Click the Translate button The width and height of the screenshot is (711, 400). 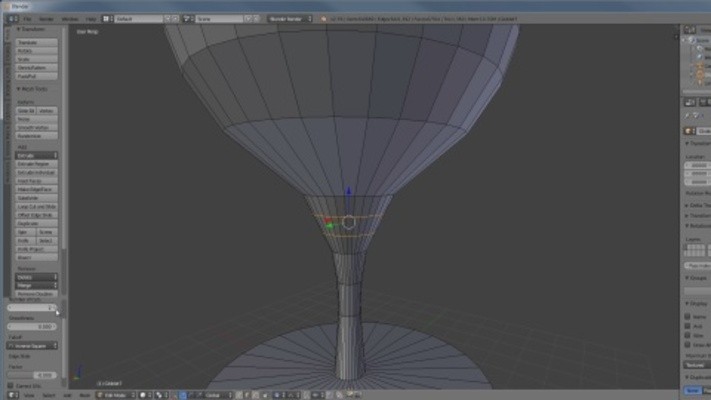[36, 42]
